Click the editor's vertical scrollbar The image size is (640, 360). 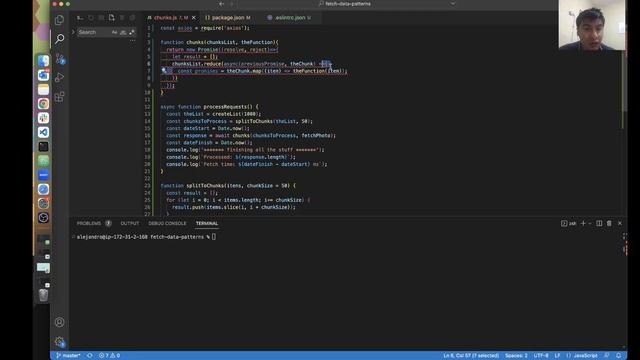(624, 82)
